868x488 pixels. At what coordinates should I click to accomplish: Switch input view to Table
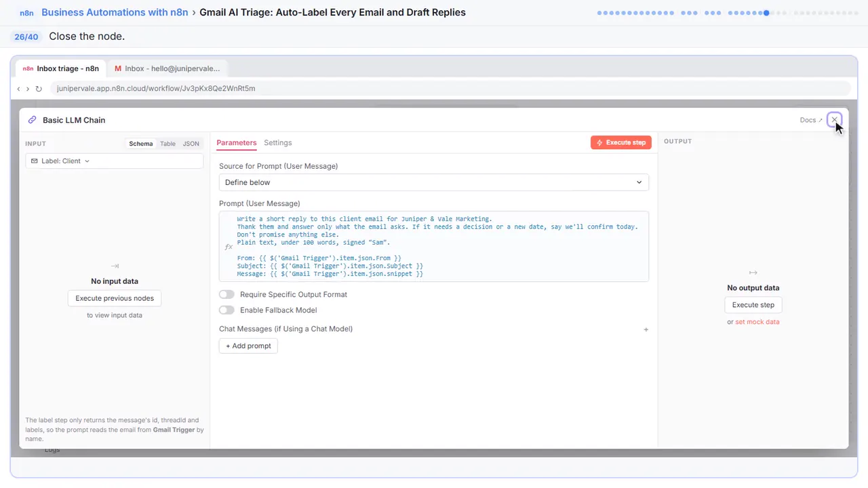[167, 144]
